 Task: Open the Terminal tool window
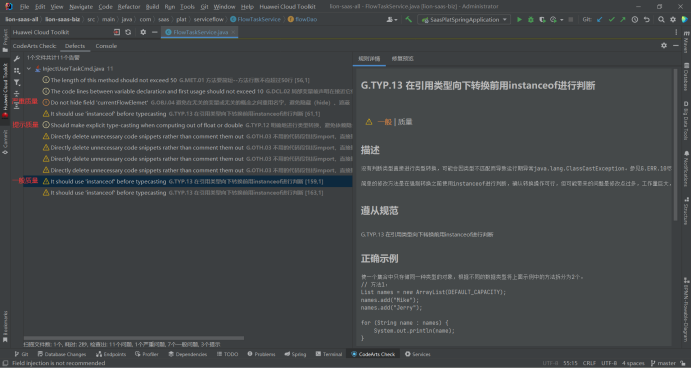(329, 354)
